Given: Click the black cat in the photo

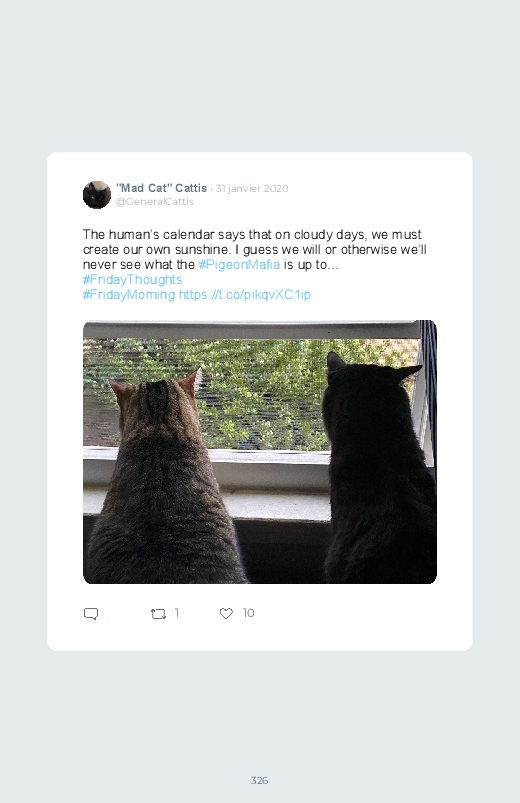Looking at the screenshot, I should (378, 469).
